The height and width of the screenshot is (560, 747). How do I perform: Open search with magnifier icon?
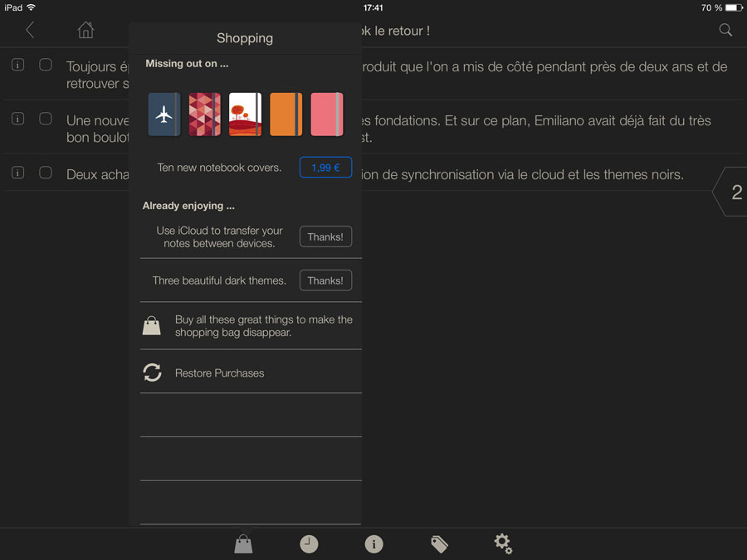(725, 30)
